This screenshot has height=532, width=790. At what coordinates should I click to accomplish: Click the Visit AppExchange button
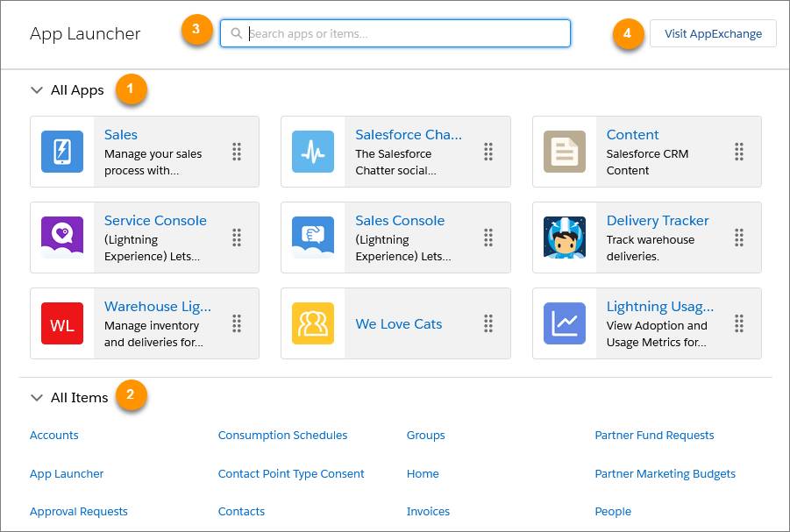[713, 33]
